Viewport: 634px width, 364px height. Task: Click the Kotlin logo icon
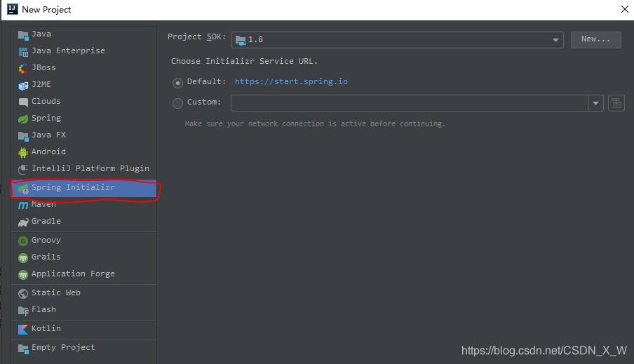coord(23,329)
